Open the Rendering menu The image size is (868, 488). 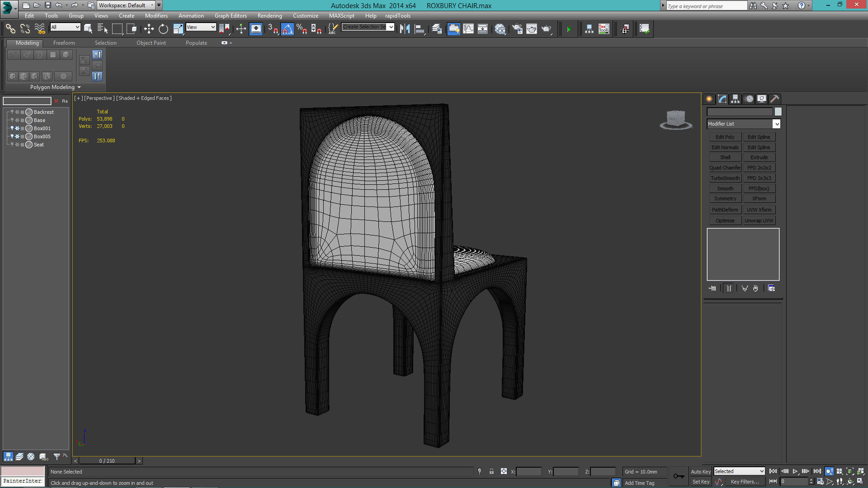[270, 16]
